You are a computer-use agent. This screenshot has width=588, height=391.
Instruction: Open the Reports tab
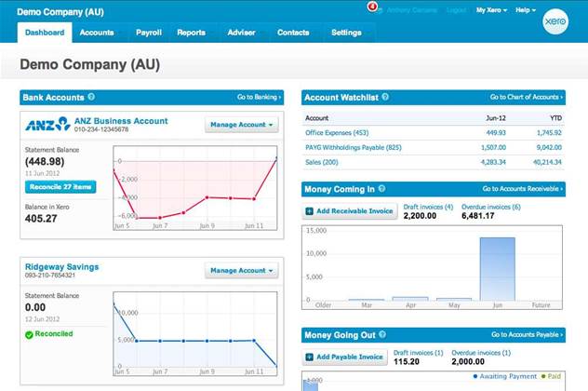[x=191, y=33]
